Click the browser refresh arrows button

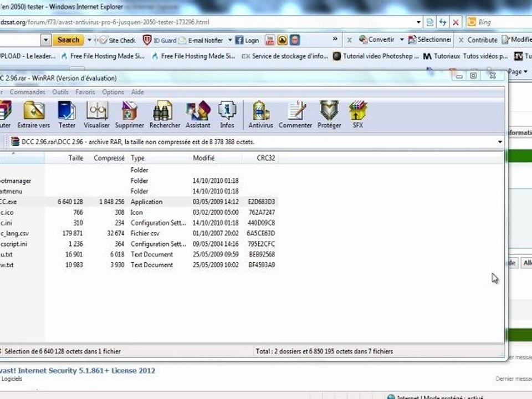pos(442,22)
